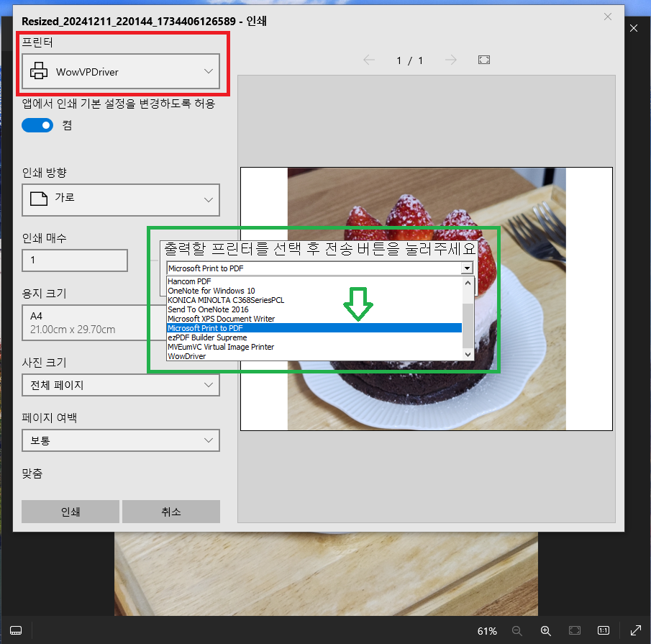Click the fullscreen expand icon
651x644 pixels.
coord(635,630)
